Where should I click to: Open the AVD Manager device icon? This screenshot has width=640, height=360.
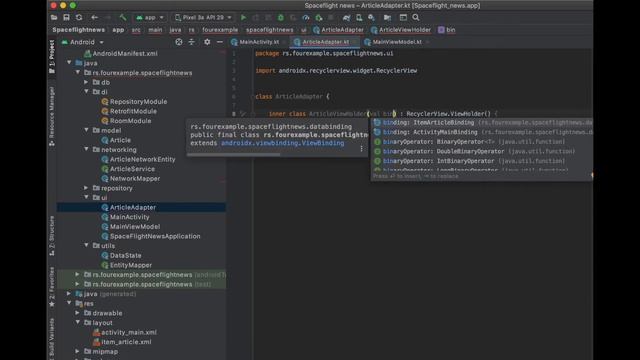pos(359,18)
